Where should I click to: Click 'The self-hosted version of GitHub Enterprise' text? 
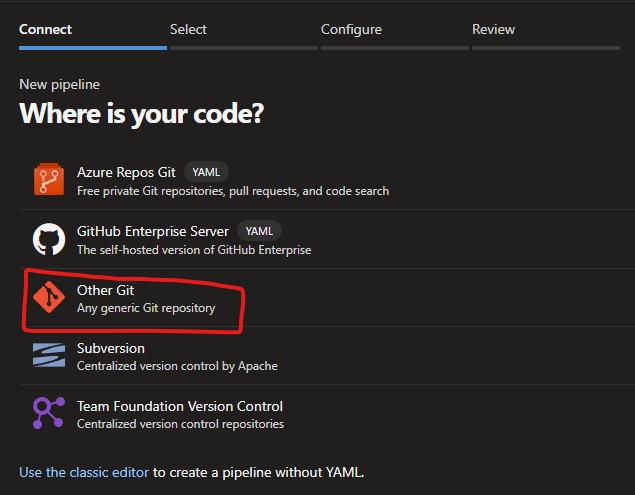(x=194, y=250)
